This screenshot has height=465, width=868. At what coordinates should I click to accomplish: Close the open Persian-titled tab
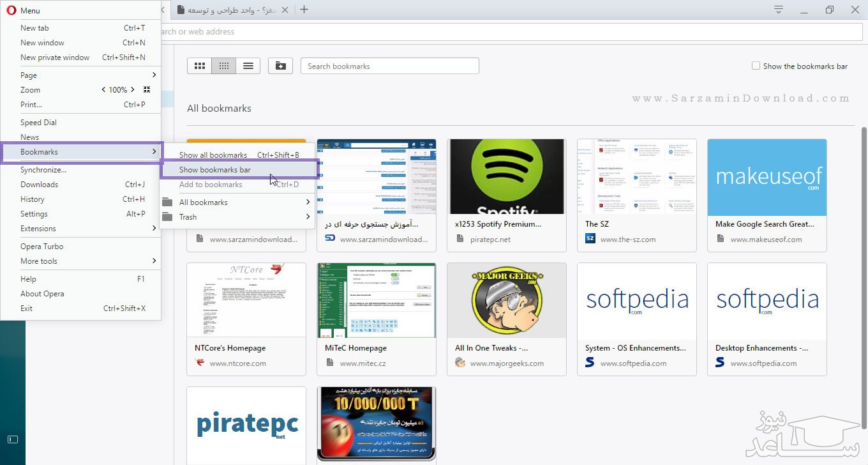pos(285,10)
